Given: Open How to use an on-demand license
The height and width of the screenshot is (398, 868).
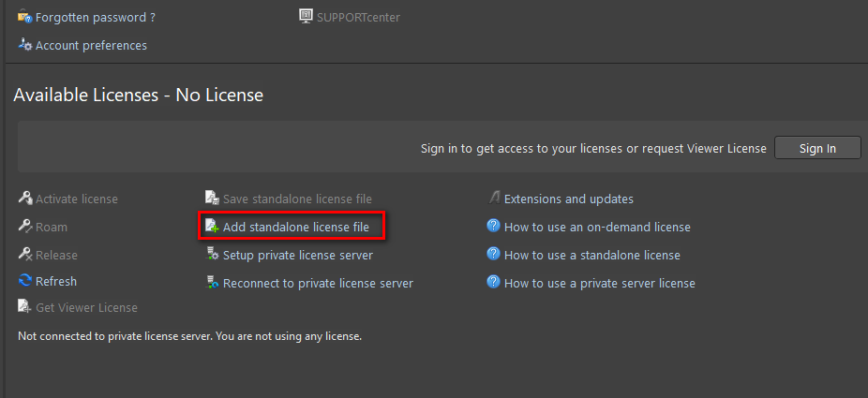Looking at the screenshot, I should [597, 227].
